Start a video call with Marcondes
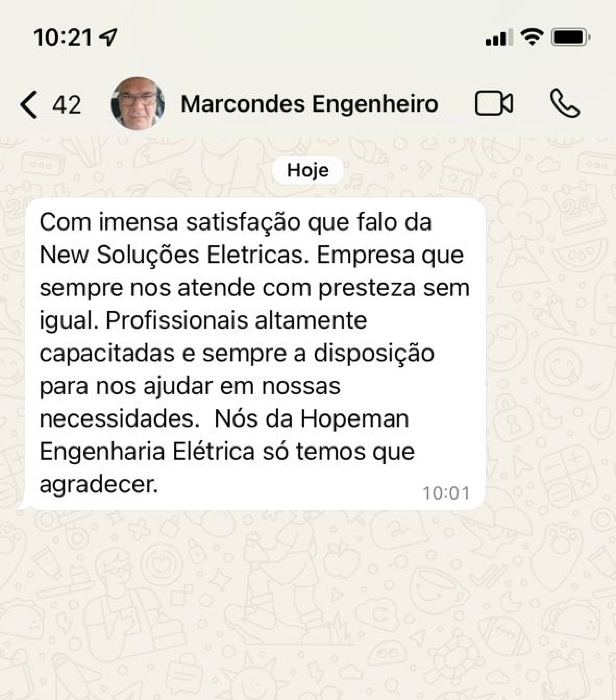Viewport: 616px width, 700px height. [x=494, y=104]
